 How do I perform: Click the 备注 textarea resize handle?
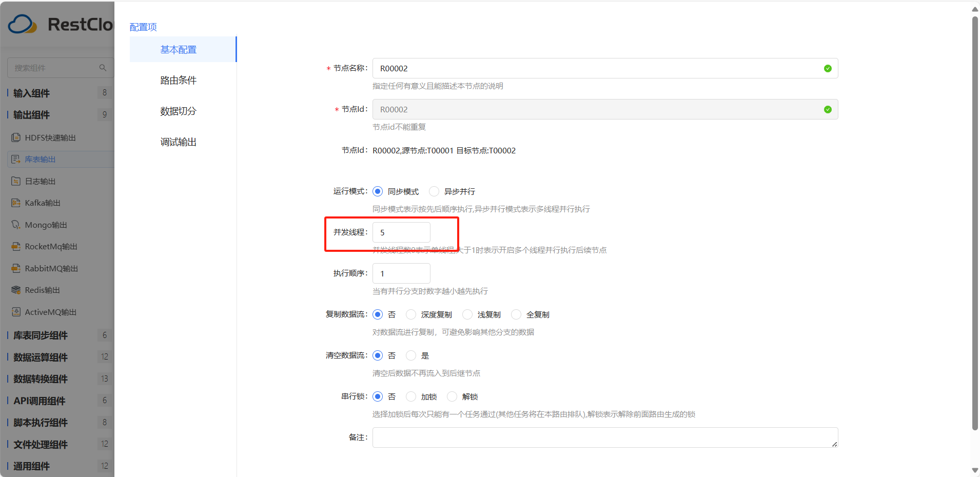tap(835, 444)
